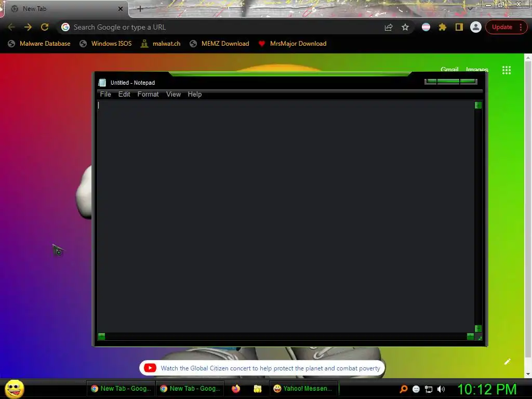The height and width of the screenshot is (399, 532).
Task: Click the Chrome Update button
Action: (502, 27)
